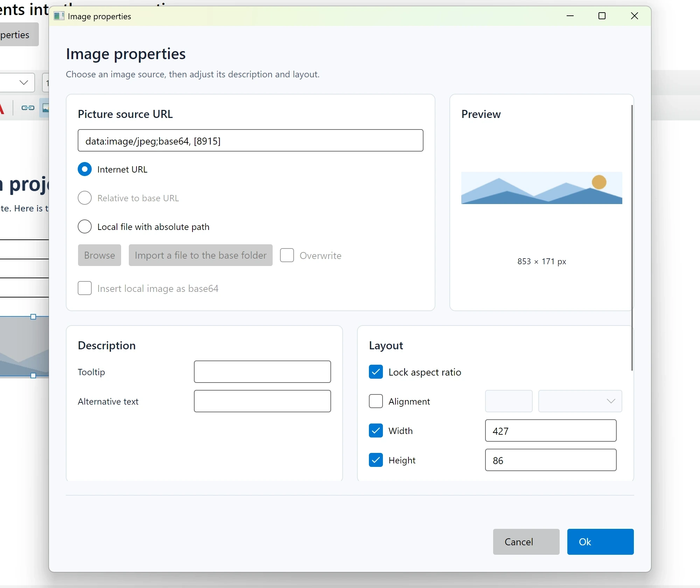Image resolution: width=700 pixels, height=588 pixels.
Task: Click the mountain preview thumbnail
Action: [542, 188]
